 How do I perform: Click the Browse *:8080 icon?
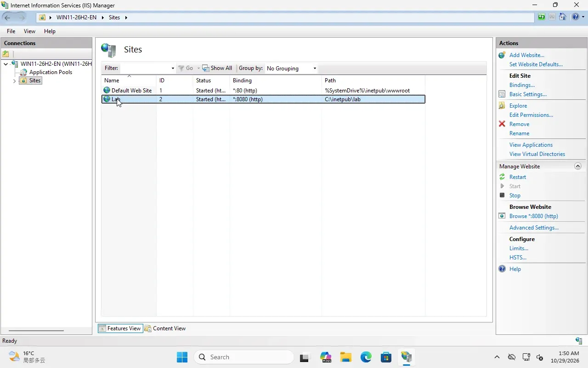tap(502, 216)
